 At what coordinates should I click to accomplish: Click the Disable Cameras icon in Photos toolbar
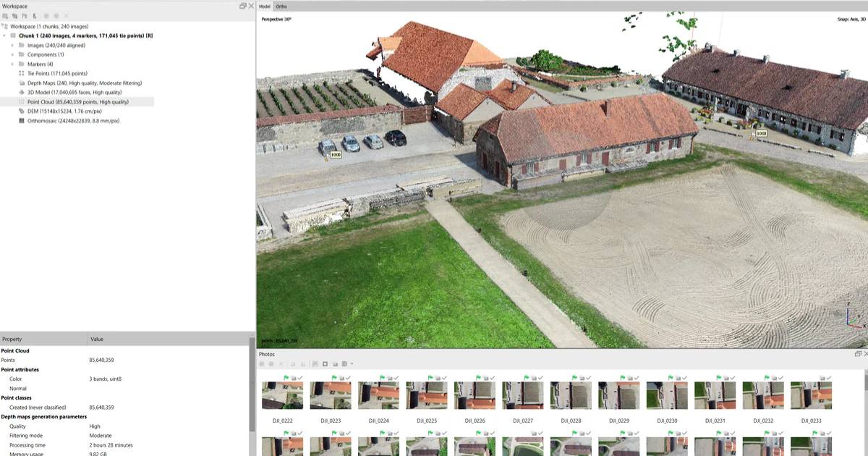pos(271,364)
